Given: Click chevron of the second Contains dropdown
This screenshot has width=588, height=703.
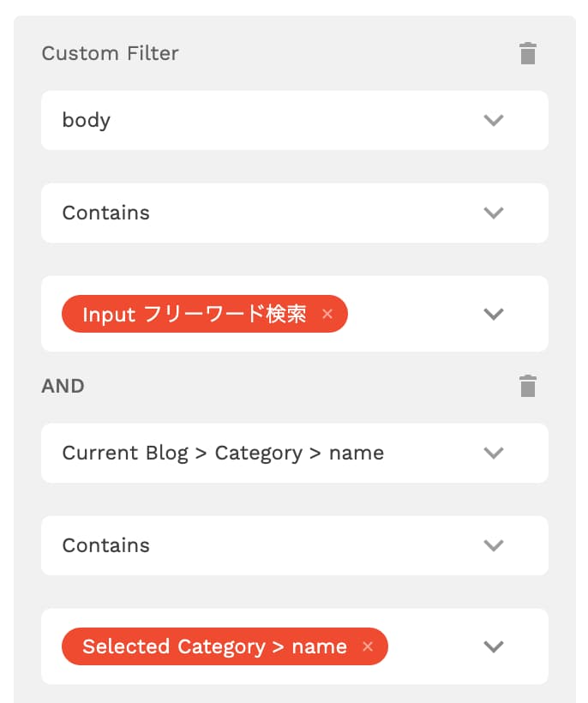Looking at the screenshot, I should click(x=494, y=545).
